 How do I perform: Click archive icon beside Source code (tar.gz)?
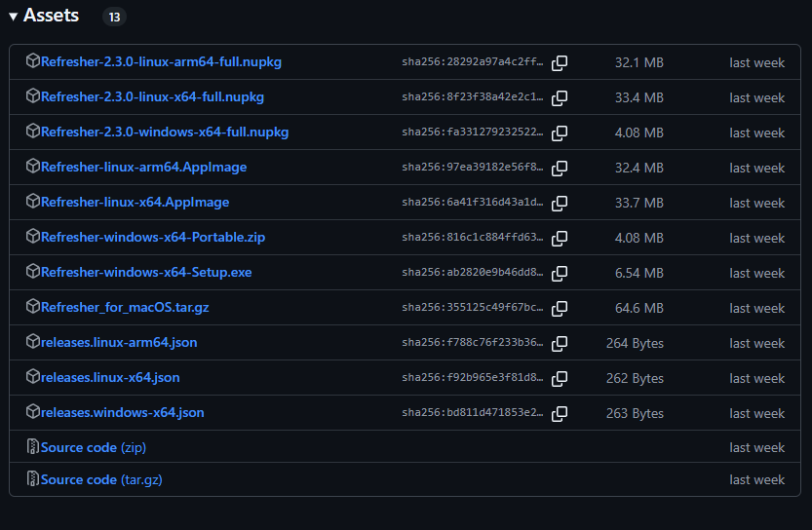[32, 478]
